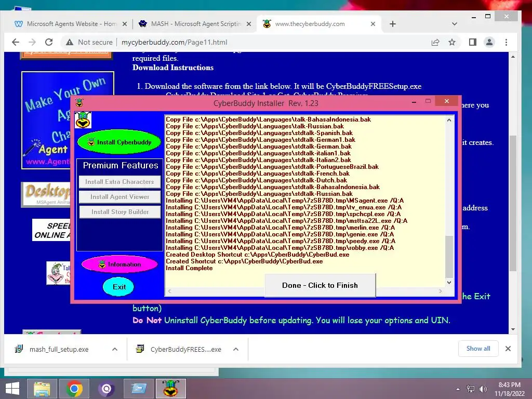Click installer log vertical scrollbar thumb
The width and height of the screenshot is (532, 399).
click(449, 257)
